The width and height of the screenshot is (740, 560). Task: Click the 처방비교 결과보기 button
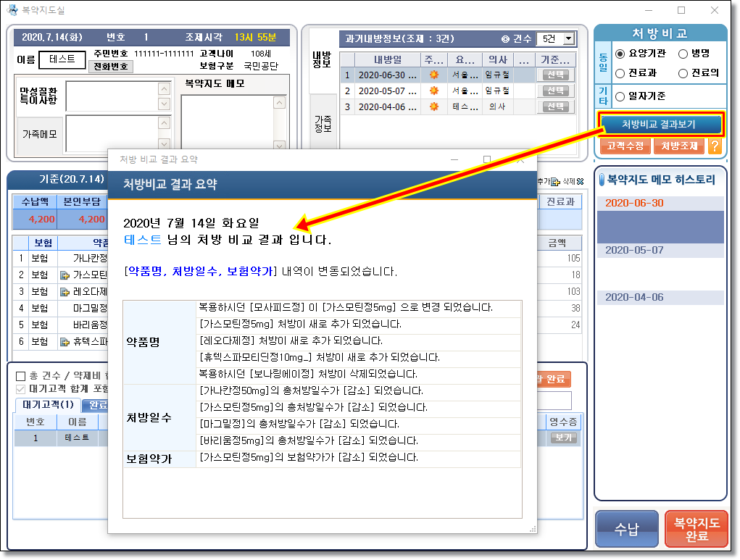coord(659,124)
